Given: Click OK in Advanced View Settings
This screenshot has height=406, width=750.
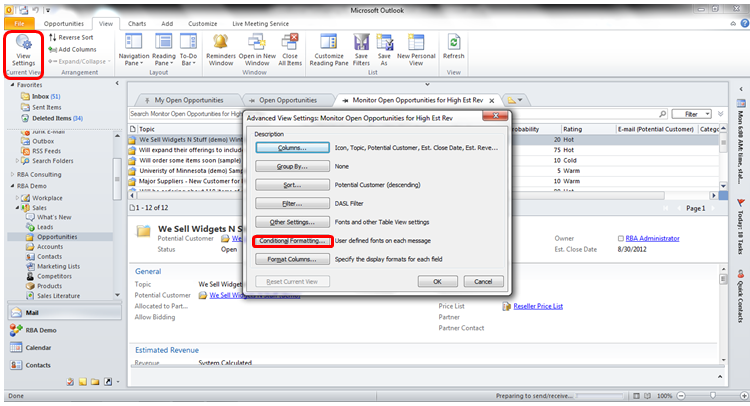Looking at the screenshot, I should pos(437,282).
